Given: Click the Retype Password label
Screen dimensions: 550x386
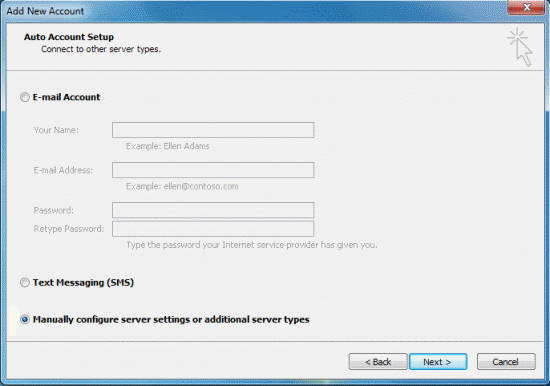Looking at the screenshot, I should click(69, 229).
